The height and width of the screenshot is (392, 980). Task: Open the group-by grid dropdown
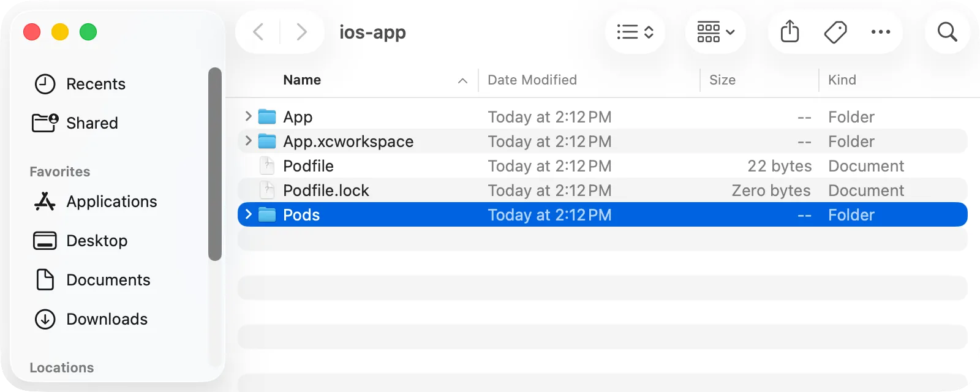[715, 32]
